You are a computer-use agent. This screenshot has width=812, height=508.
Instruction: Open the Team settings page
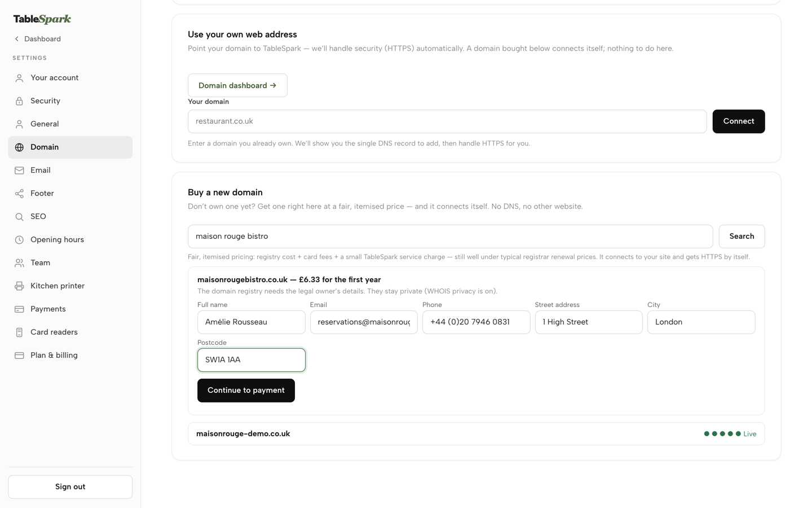coord(70,263)
